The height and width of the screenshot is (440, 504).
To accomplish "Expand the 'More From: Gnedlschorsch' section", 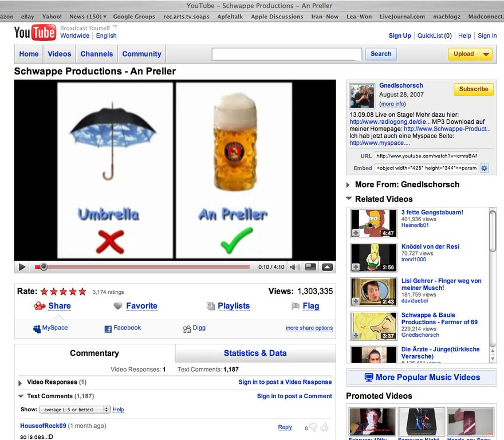I will 349,185.
